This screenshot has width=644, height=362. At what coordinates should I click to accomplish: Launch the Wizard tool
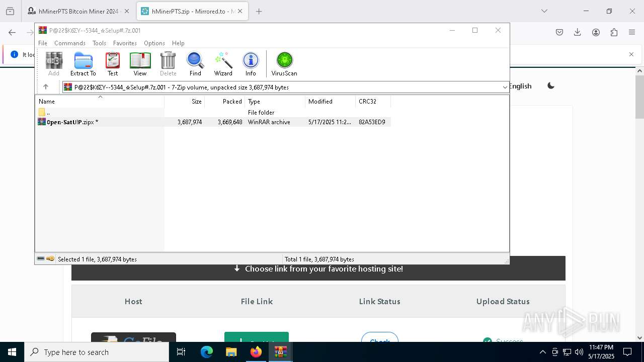[x=223, y=64]
